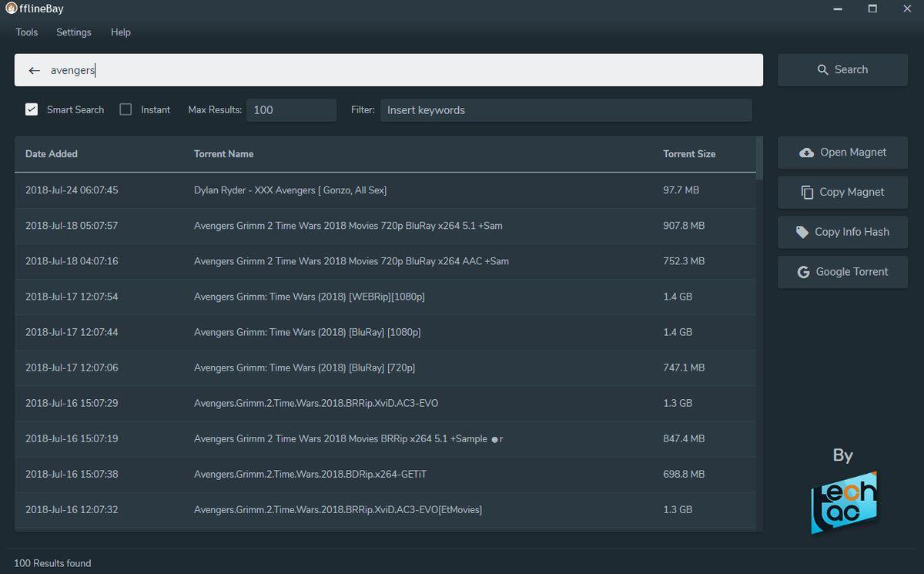Open the Tools menu
924x574 pixels.
coord(26,32)
